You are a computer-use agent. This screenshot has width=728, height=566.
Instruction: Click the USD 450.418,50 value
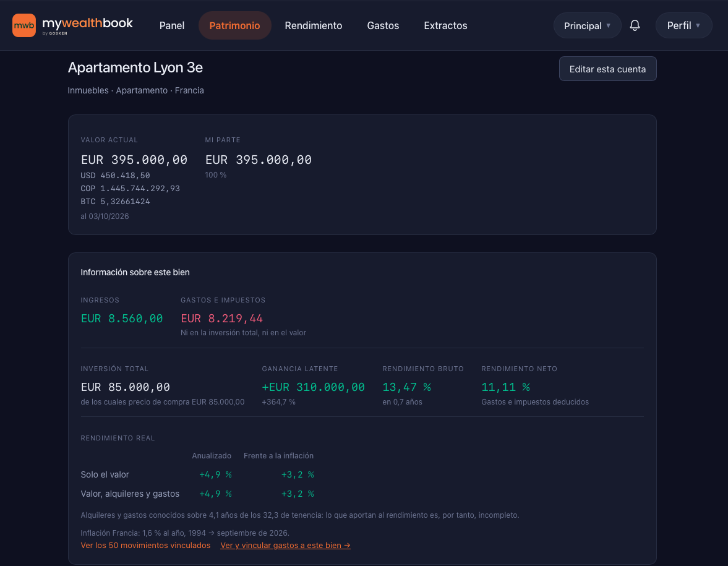[x=115, y=176]
